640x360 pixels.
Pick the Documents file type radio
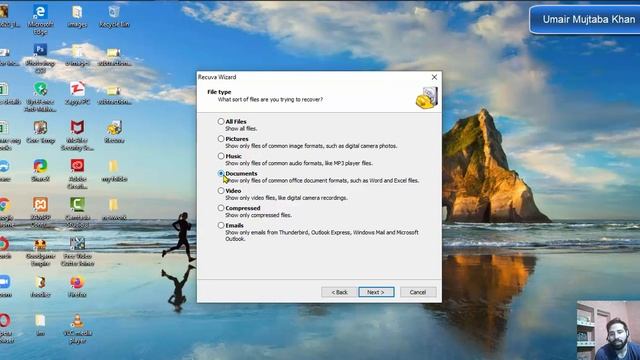(221, 173)
